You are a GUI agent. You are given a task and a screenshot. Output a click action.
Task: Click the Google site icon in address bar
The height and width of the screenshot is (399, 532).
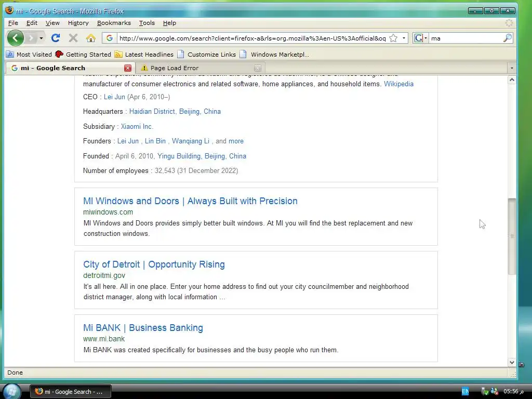[110, 38]
